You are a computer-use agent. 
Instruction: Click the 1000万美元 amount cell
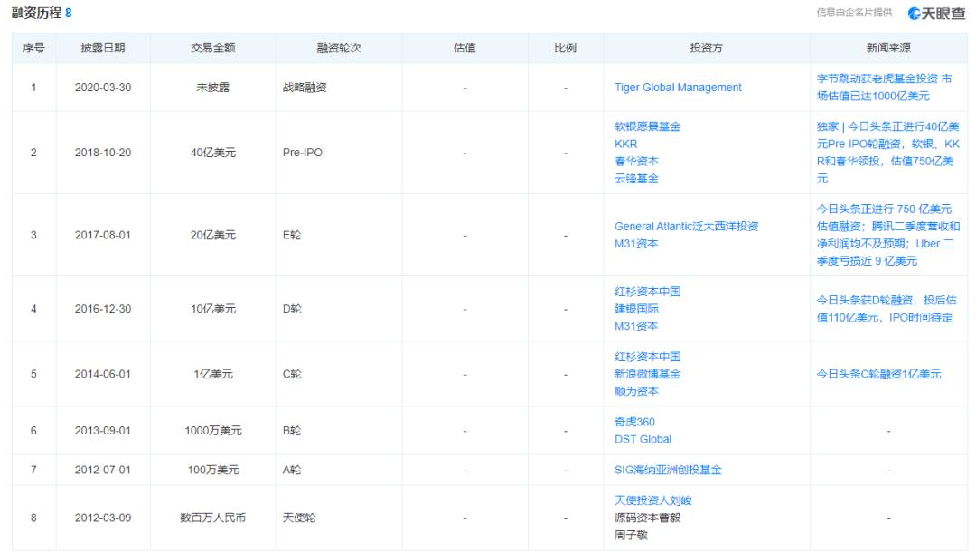(213, 431)
